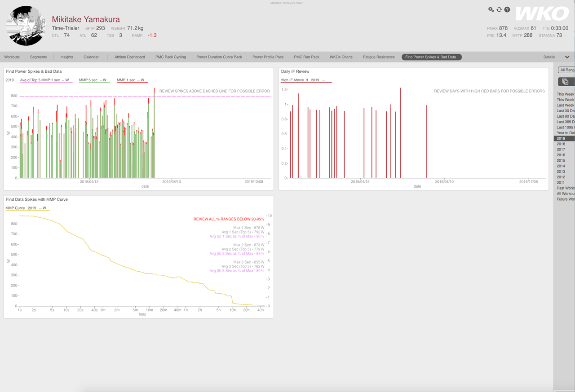Open the Workouts tab

tap(12, 57)
